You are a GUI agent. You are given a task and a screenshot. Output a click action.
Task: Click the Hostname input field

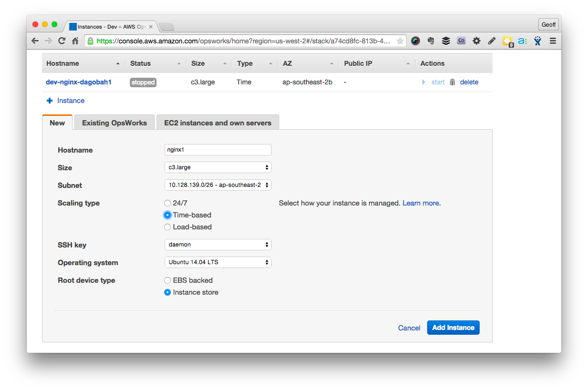tap(218, 150)
